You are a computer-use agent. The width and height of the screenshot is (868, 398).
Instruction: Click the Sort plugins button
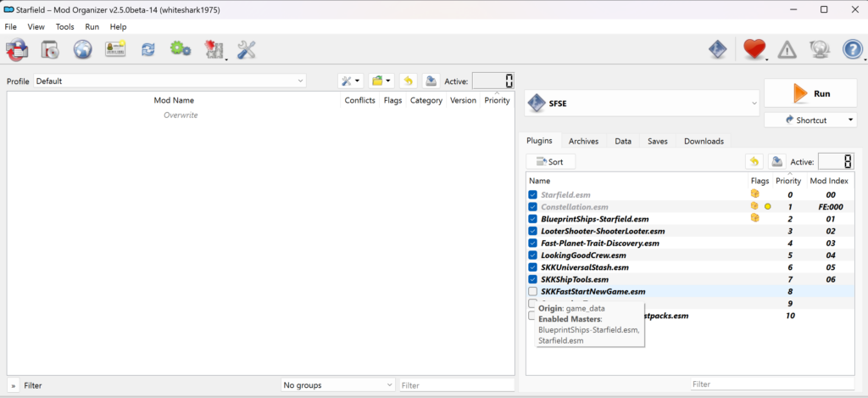(x=551, y=162)
